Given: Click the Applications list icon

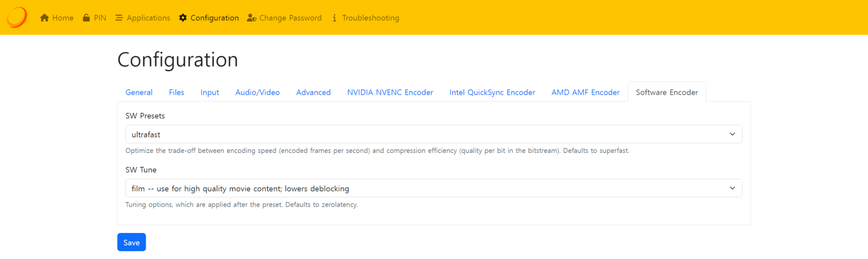Looking at the screenshot, I should [119, 18].
